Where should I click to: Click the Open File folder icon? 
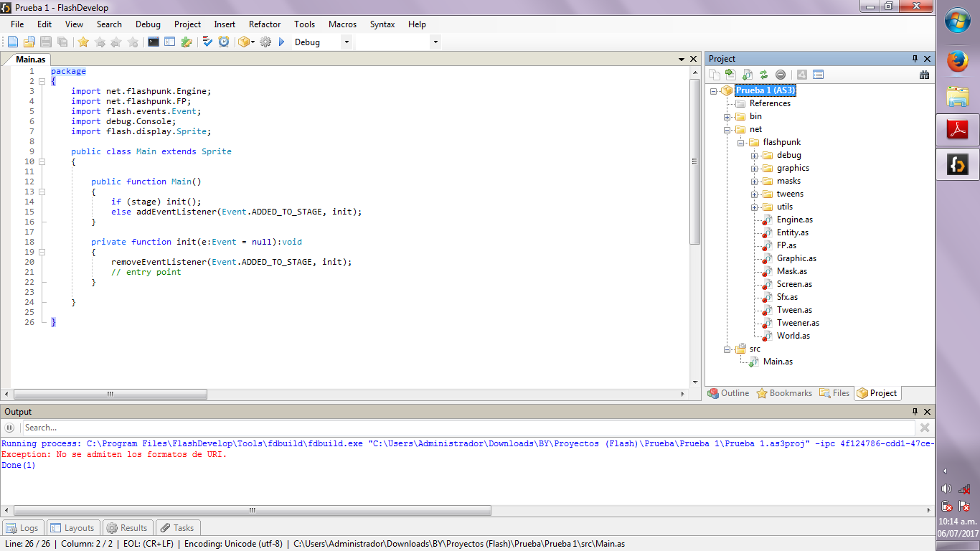(x=29, y=42)
